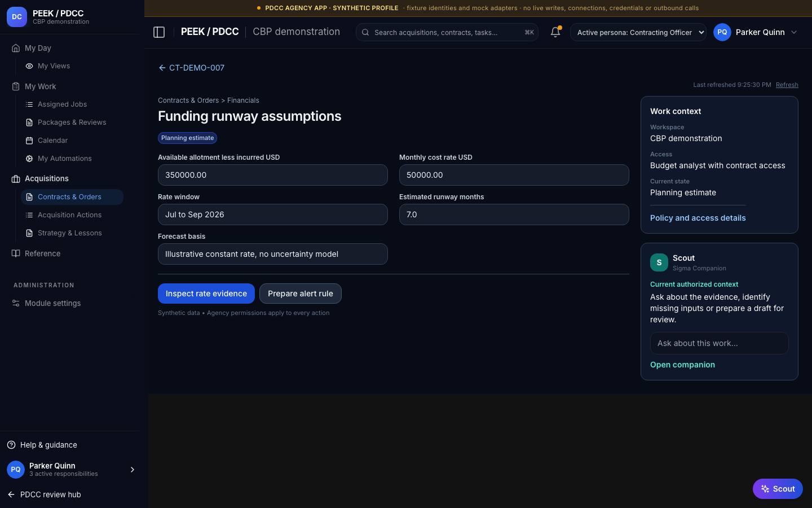Click the PDCC review hub back arrow

11,494
